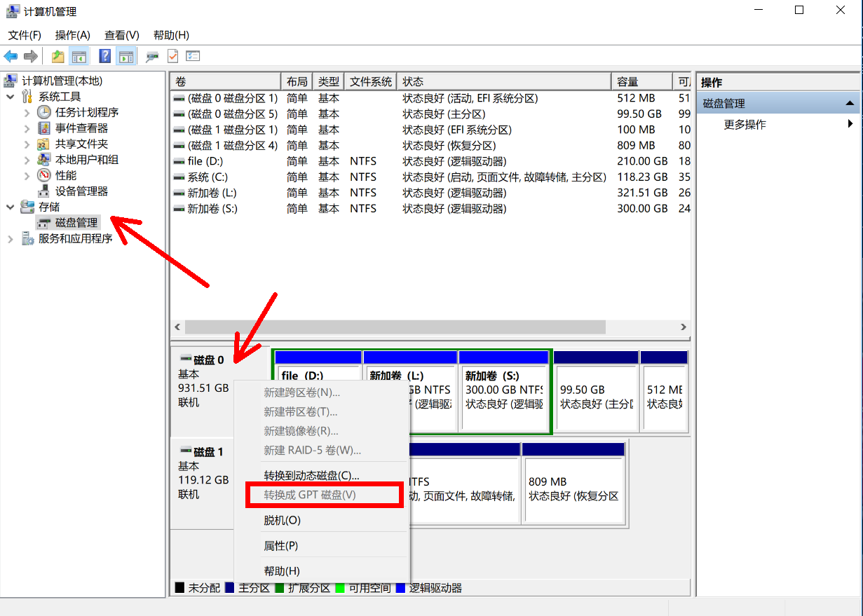Expand the 服务和应用程序 node
863x616 pixels.
coord(11,238)
